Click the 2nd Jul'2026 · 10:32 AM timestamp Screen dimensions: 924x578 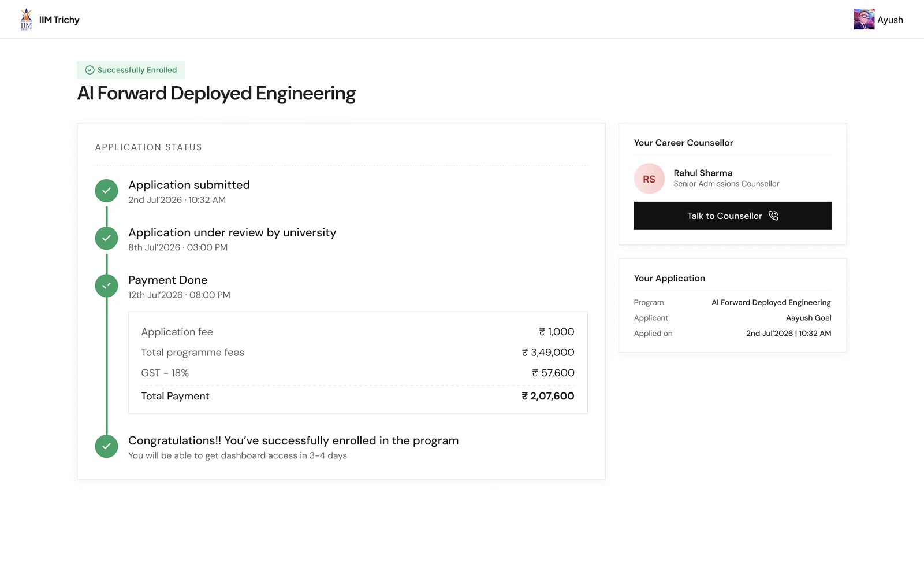177,200
